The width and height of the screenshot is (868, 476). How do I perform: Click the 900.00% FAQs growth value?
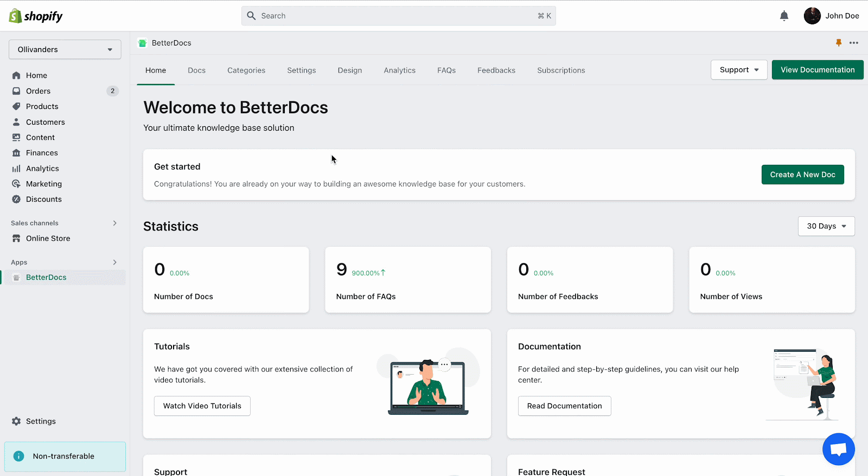point(368,273)
